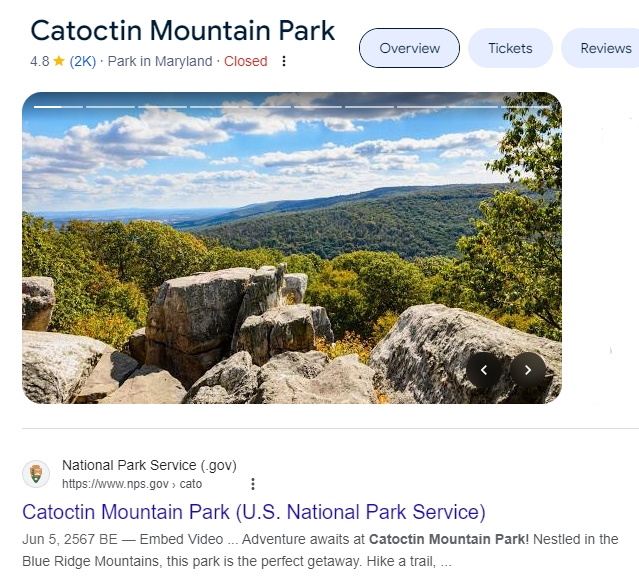
Task: Open the Tickets tab
Action: (x=510, y=48)
